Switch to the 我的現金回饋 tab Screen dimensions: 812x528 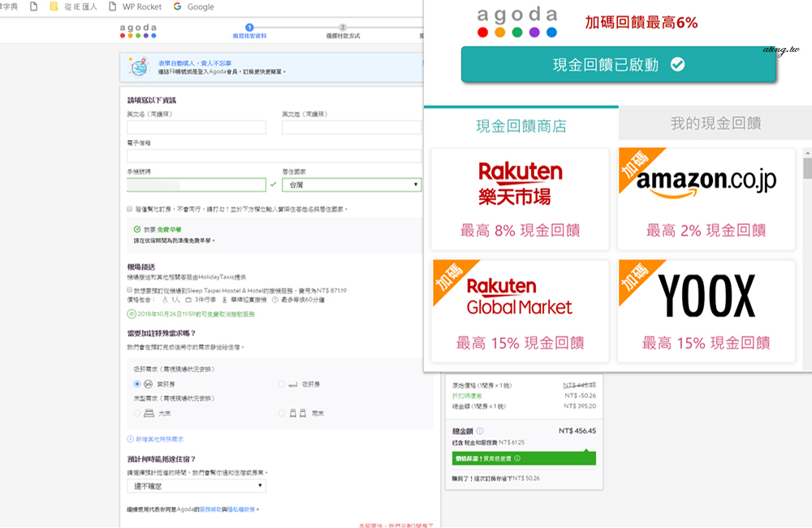[x=715, y=123]
